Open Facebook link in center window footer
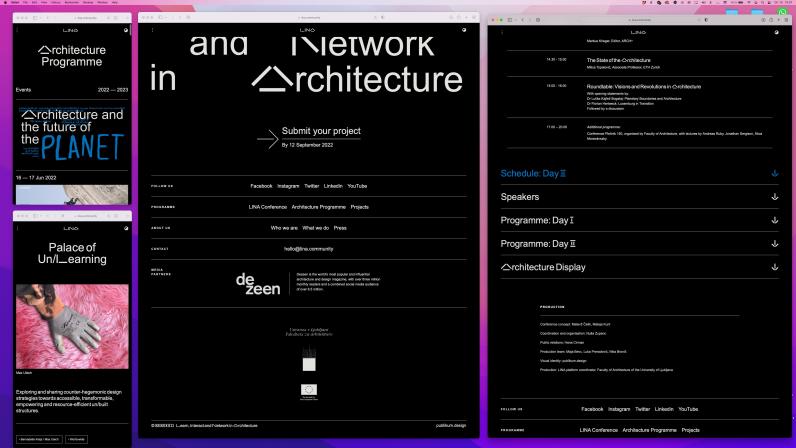 [261, 186]
